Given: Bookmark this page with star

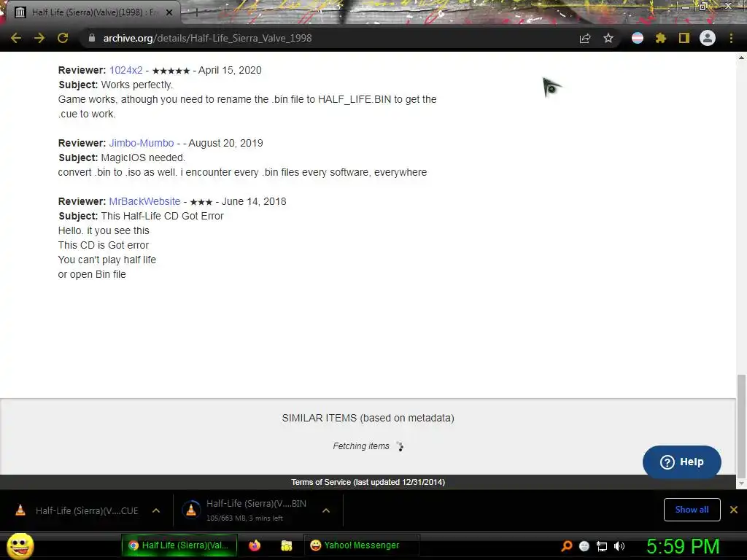Looking at the screenshot, I should [x=608, y=38].
